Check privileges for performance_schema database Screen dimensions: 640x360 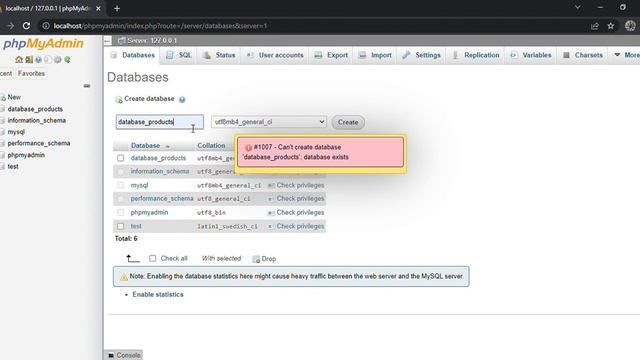(296, 199)
